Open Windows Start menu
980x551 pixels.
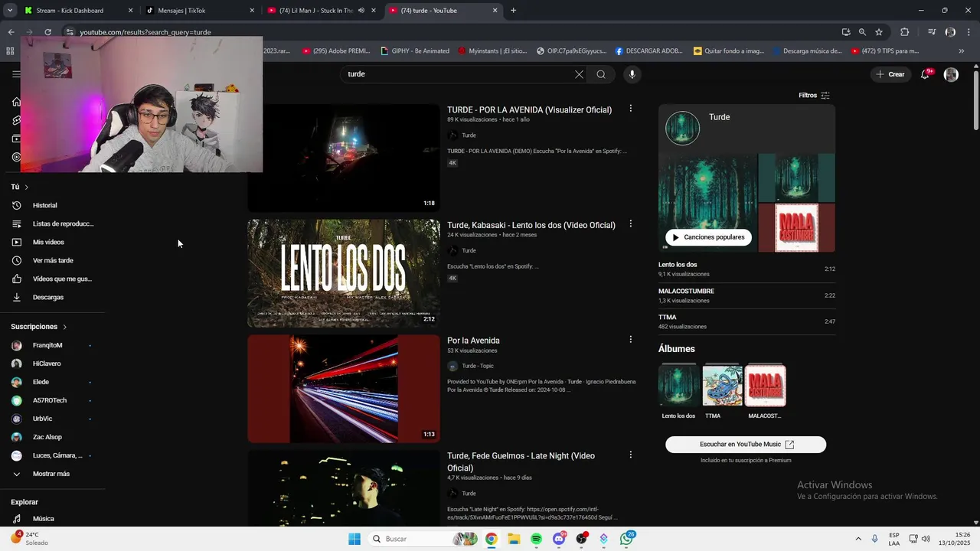pos(354,539)
